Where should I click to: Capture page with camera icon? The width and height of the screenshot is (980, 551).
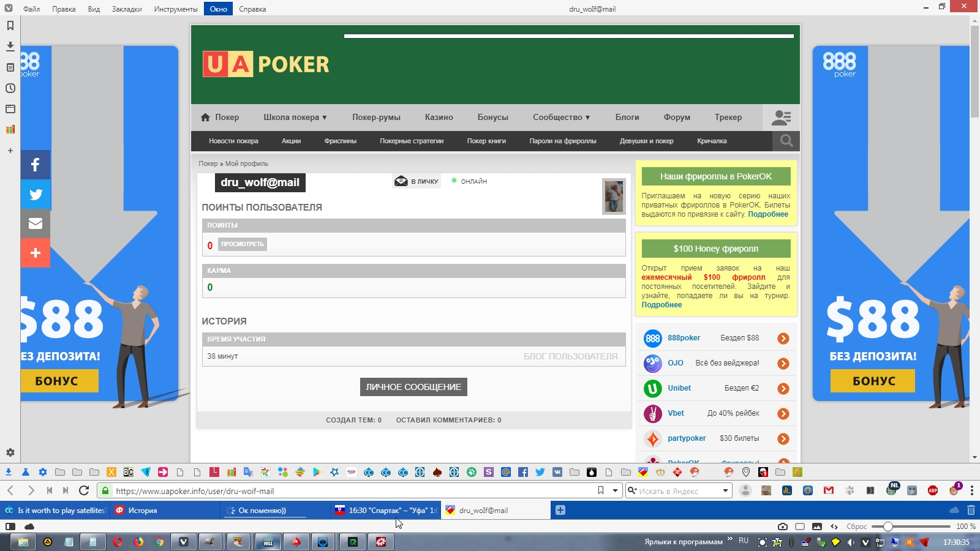tap(783, 527)
